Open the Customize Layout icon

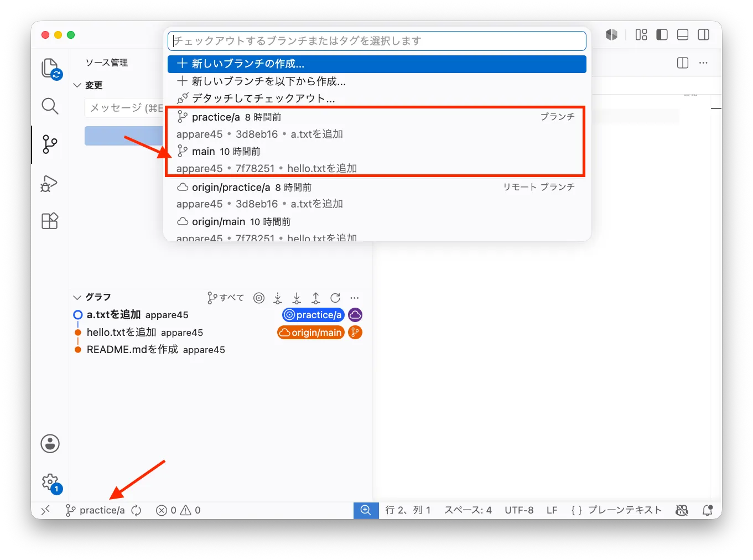641,35
